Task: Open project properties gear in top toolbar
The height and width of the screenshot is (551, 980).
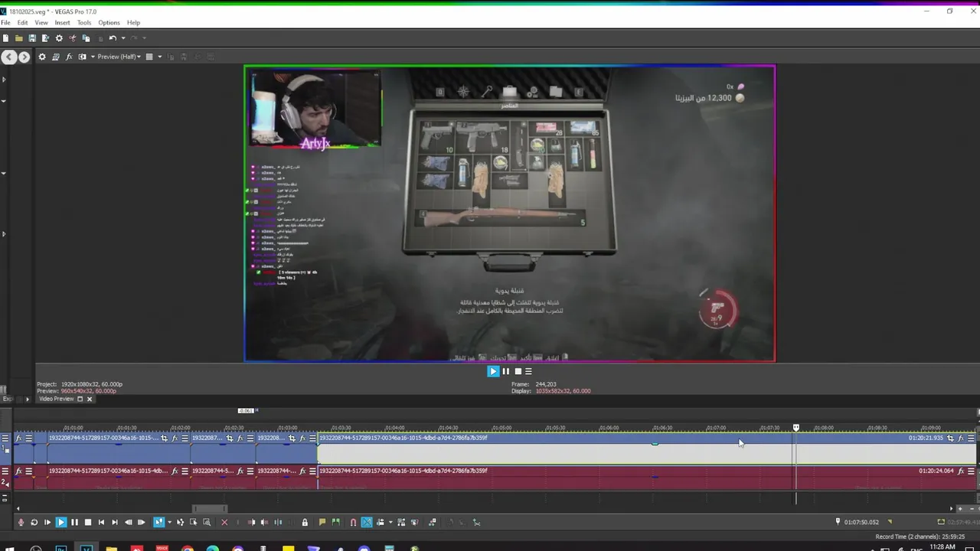Action: [59, 38]
